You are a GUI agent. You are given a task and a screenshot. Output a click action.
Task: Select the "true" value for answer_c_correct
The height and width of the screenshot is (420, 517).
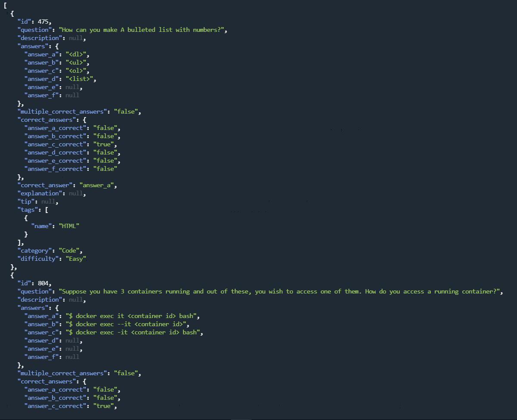coord(104,144)
